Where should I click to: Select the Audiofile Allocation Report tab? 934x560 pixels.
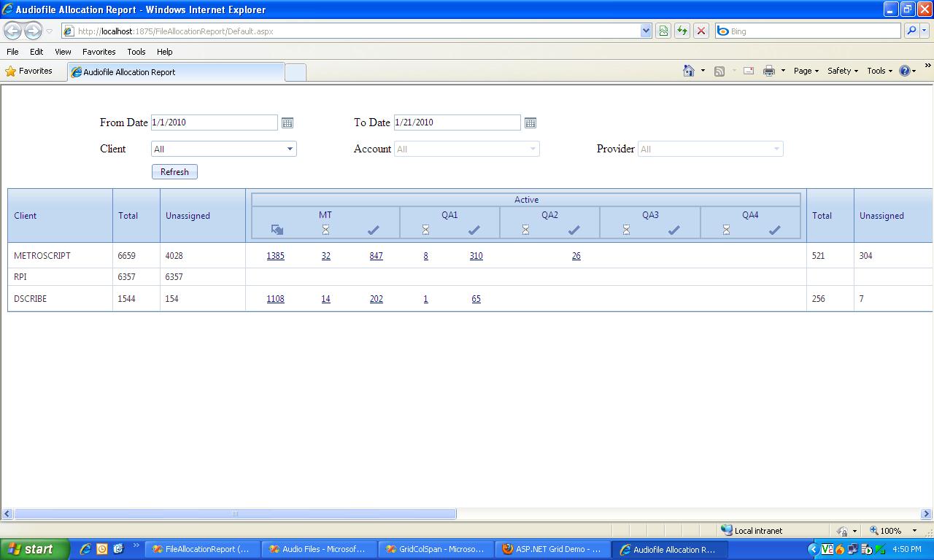[175, 72]
